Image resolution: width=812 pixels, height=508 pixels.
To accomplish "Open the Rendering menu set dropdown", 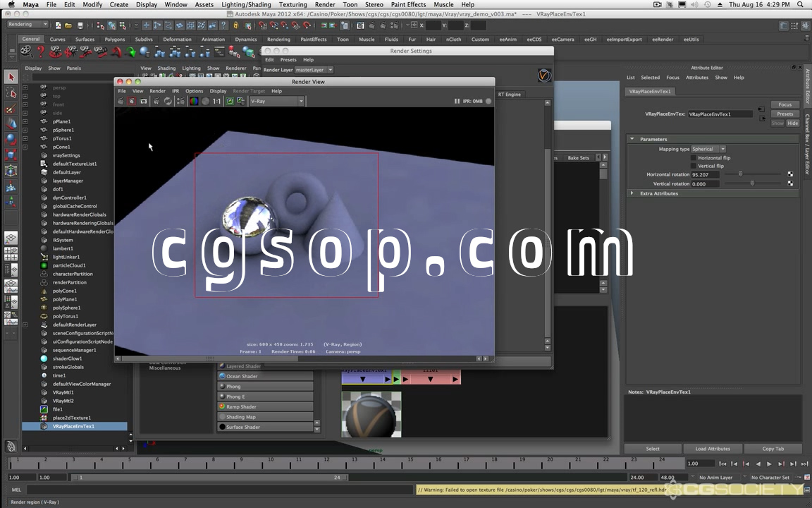I will 27,25.
